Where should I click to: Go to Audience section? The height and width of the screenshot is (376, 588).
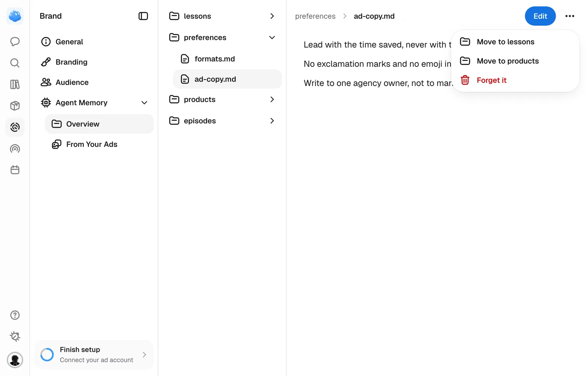(94, 82)
